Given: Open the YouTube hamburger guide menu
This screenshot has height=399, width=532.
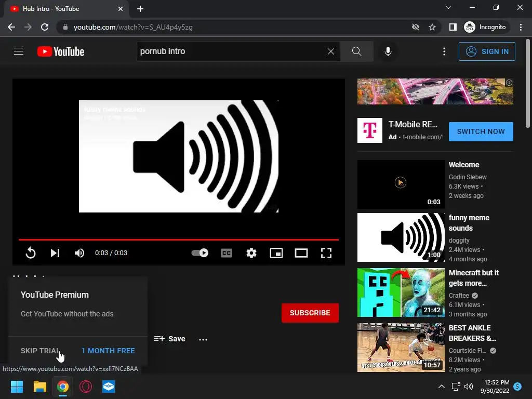Looking at the screenshot, I should point(19,51).
